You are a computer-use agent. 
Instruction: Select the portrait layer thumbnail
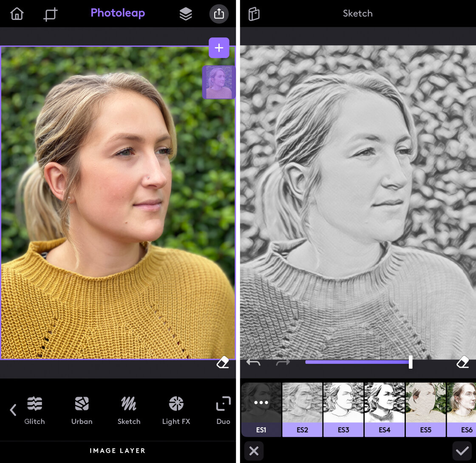tap(218, 82)
